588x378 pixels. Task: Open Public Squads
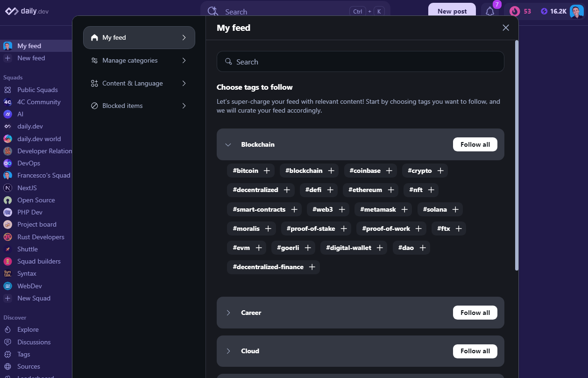pyautogui.click(x=36, y=90)
